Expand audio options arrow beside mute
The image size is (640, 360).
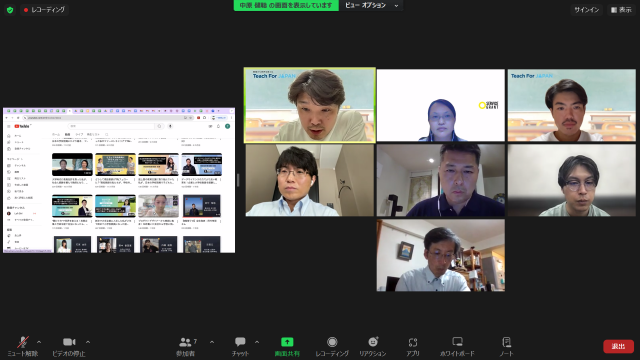tap(39, 342)
